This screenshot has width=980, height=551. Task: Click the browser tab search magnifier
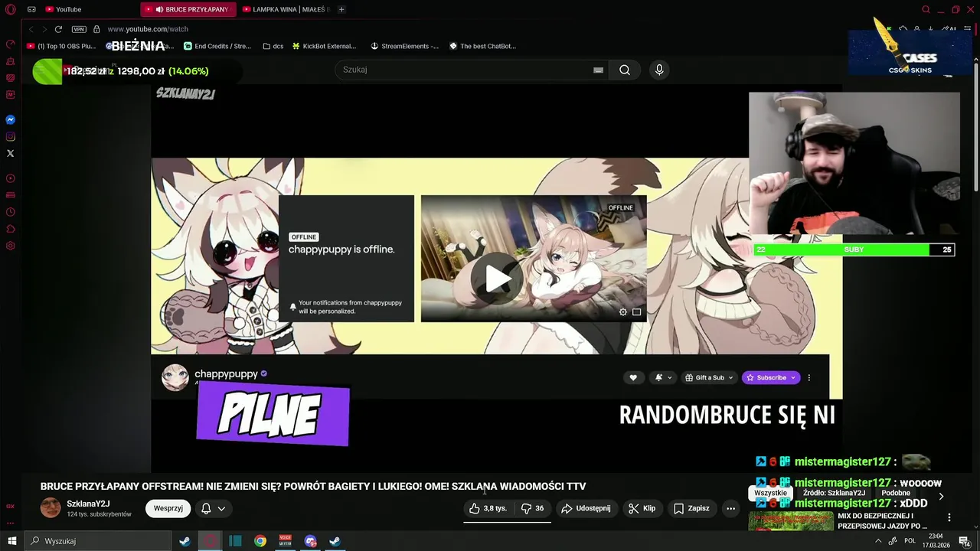[x=926, y=9]
